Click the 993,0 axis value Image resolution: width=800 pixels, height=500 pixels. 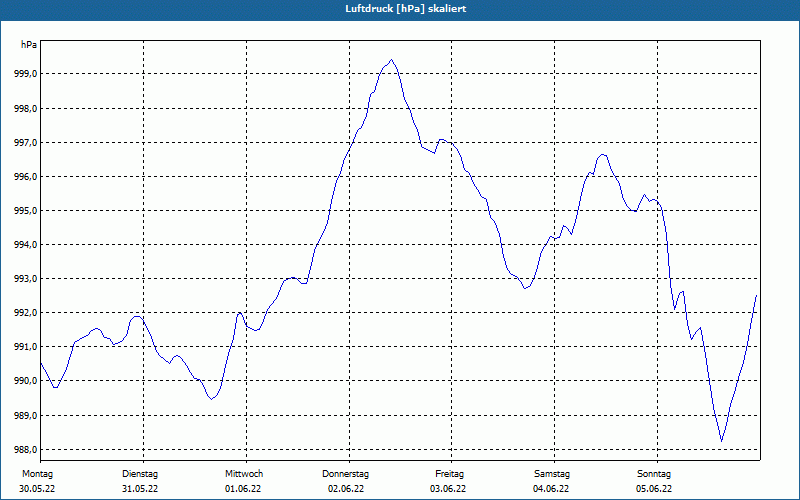point(26,279)
